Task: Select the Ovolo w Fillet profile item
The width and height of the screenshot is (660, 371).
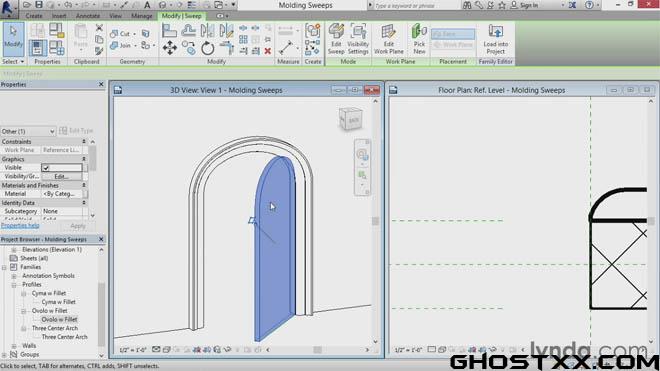Action: click(59, 320)
